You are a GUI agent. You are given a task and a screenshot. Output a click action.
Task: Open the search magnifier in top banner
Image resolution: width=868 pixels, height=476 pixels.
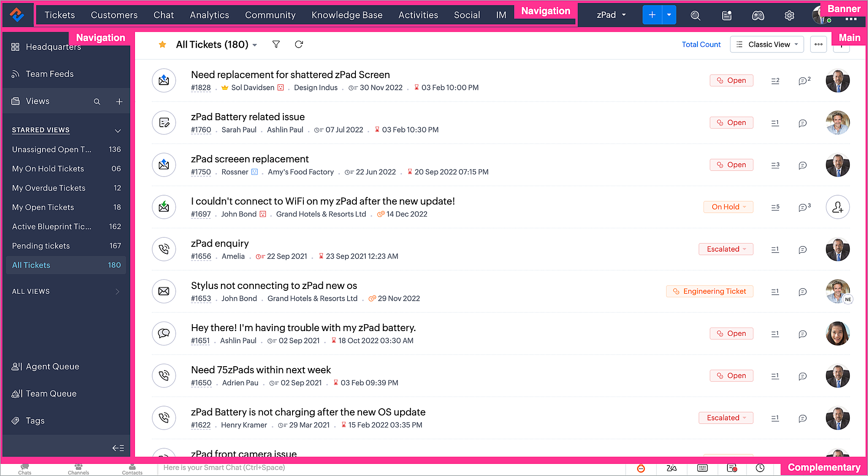tap(695, 16)
